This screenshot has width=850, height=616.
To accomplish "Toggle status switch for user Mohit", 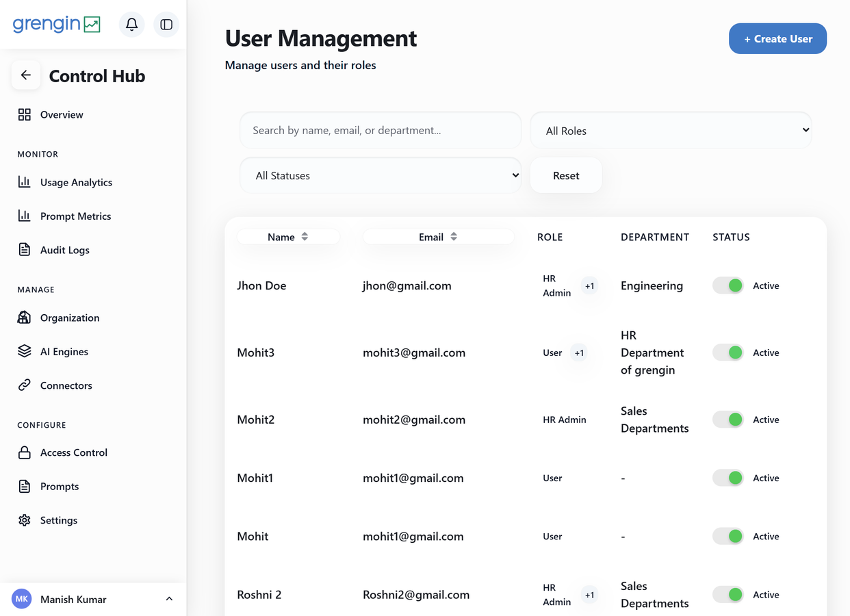I will [728, 536].
